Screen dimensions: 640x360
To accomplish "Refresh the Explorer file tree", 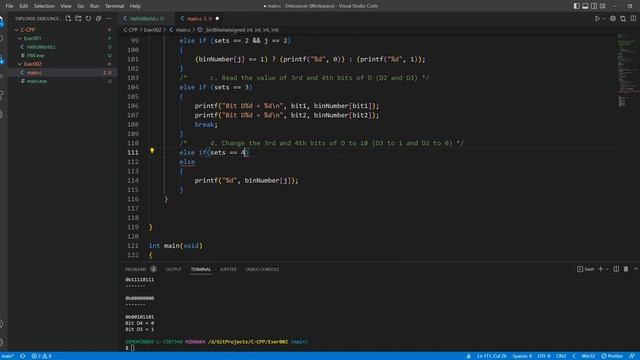I will coord(89,18).
